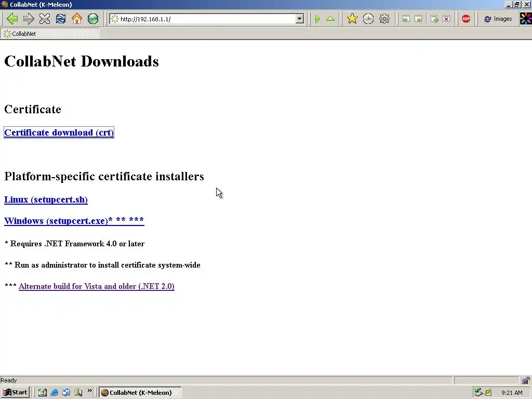Launch Internet Explorer from Quick Launch

[x=54, y=393]
